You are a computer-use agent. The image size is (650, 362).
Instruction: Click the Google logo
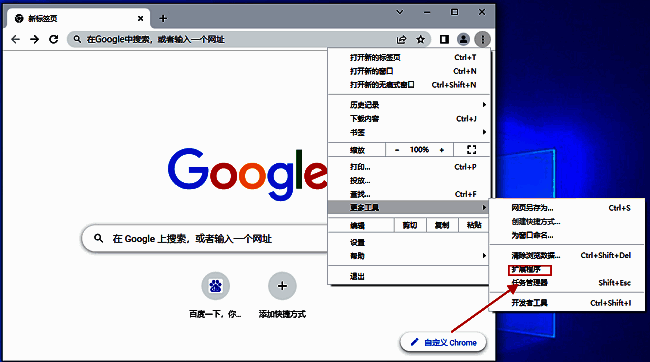247,174
